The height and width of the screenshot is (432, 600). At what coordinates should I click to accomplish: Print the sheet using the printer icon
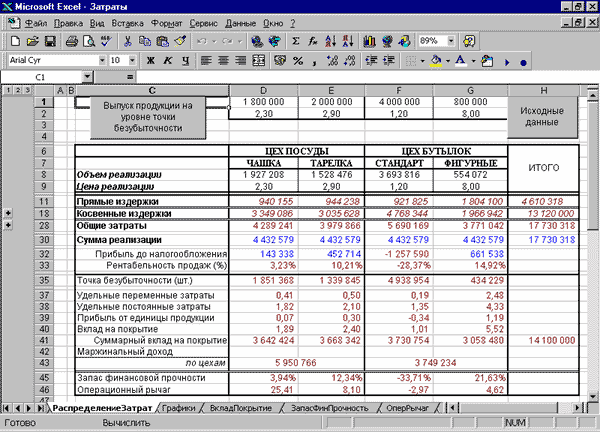[72, 41]
